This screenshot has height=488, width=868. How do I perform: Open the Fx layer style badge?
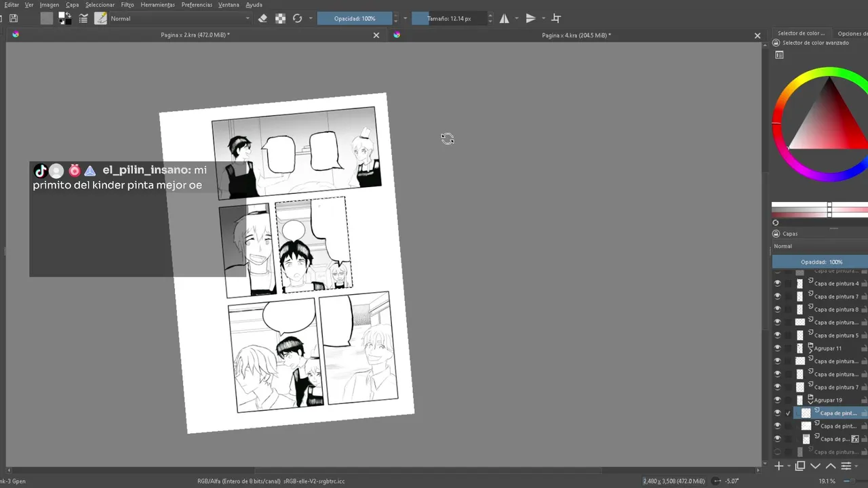855,439
